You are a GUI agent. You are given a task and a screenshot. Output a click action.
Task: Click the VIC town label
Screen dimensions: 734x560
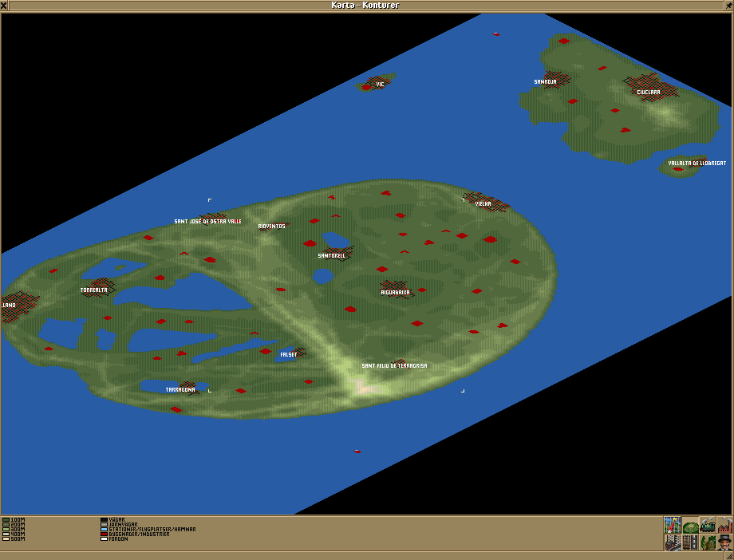pyautogui.click(x=380, y=85)
